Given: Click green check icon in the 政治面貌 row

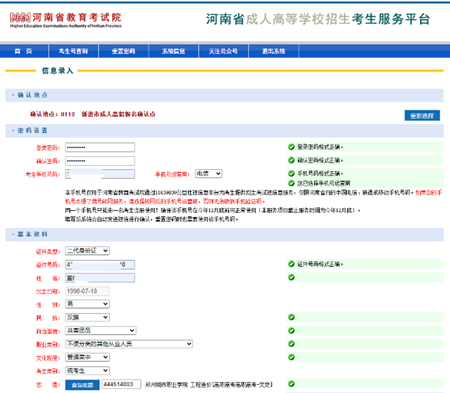Looking at the screenshot, I should 291,330.
